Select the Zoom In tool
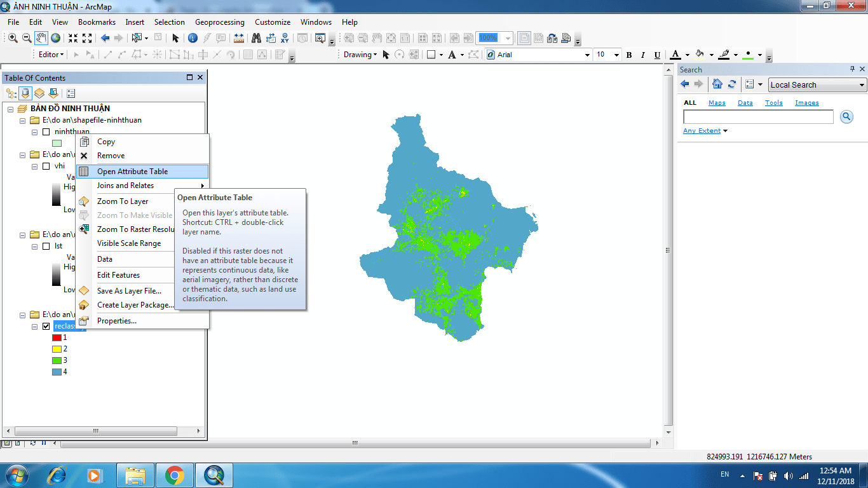This screenshot has height=488, width=868. coord(13,37)
